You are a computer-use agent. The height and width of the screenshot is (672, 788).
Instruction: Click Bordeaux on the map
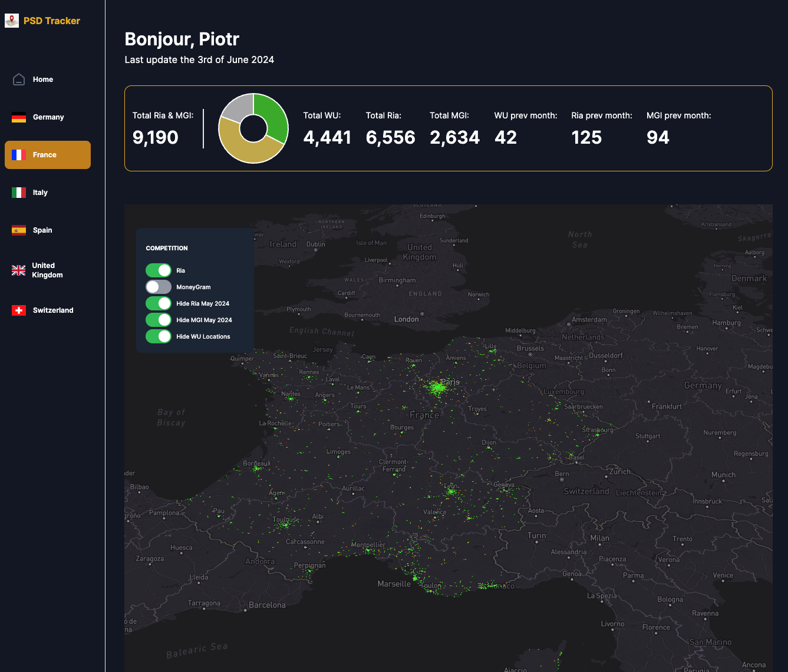[x=257, y=464]
